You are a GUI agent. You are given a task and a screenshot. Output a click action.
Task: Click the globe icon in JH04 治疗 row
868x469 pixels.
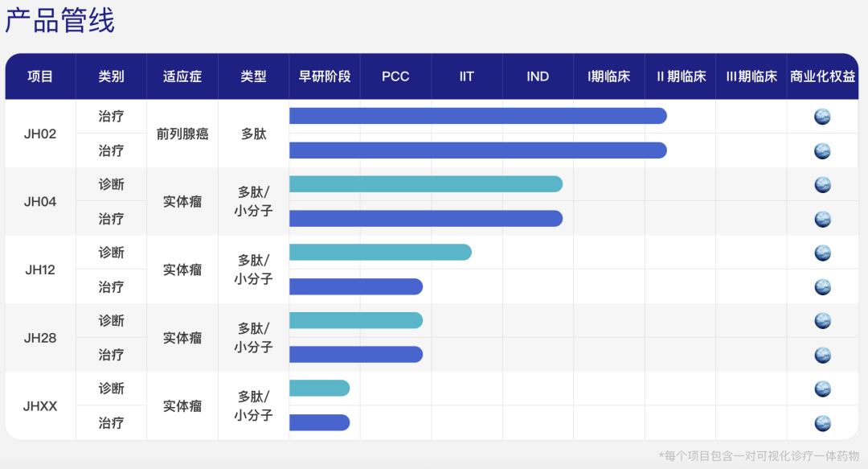click(822, 219)
